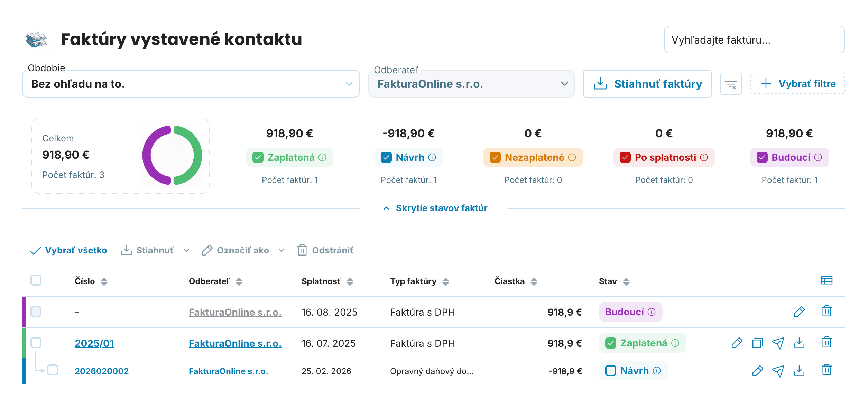Click Vybrať všetko to select all
The image size is (868, 408).
pyautogui.click(x=68, y=251)
